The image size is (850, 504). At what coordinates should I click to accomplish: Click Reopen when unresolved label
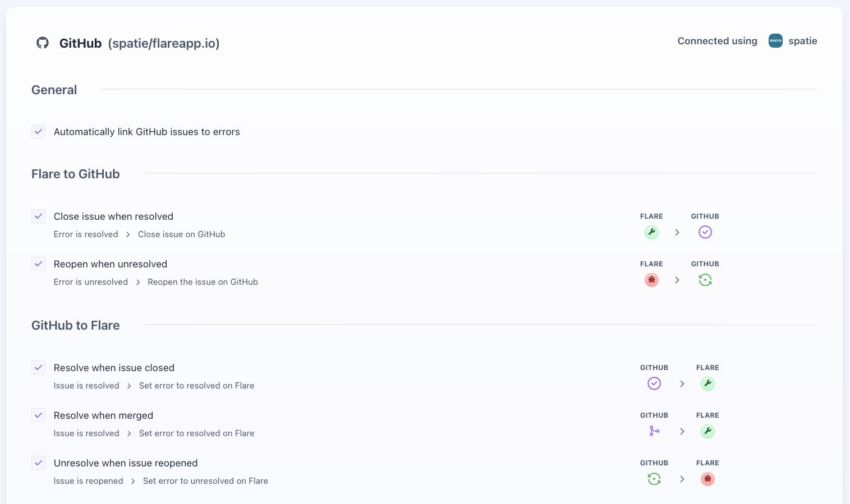[111, 264]
